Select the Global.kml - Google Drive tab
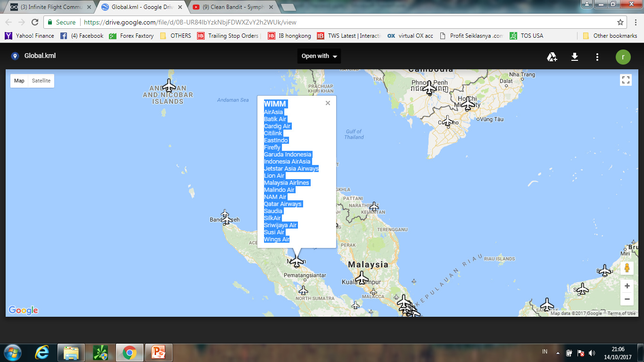 (x=142, y=7)
